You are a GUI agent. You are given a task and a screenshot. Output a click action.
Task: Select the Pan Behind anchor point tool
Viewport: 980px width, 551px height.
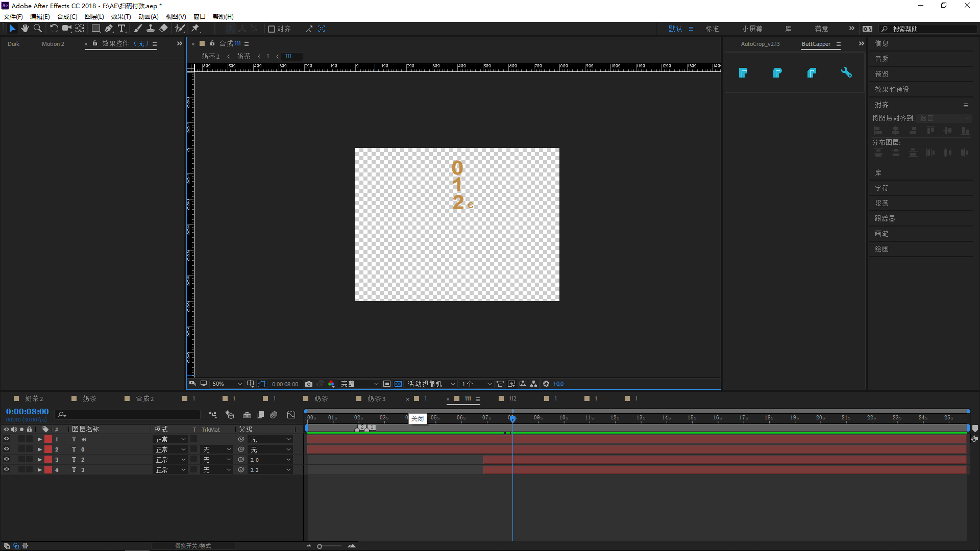pos(80,29)
